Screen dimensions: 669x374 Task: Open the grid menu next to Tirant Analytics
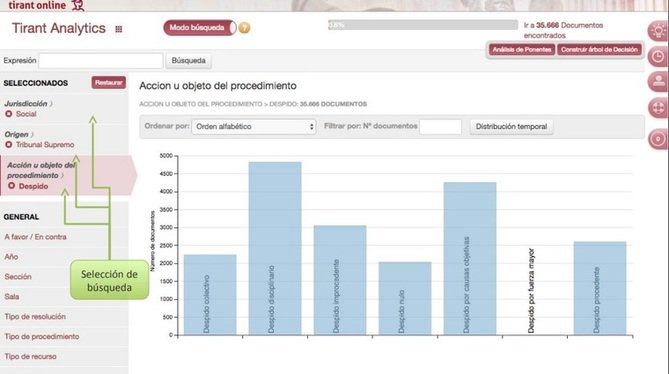119,29
